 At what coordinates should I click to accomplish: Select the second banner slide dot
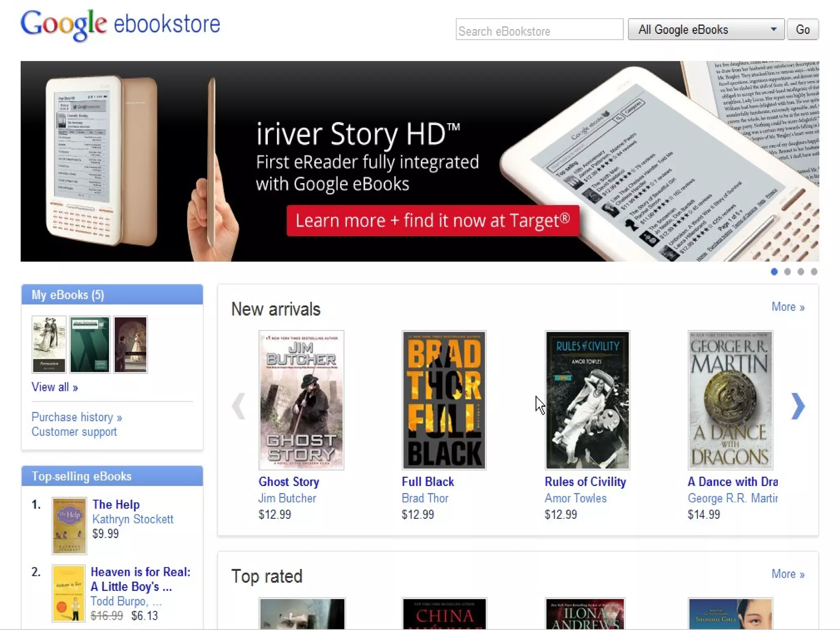(x=787, y=272)
